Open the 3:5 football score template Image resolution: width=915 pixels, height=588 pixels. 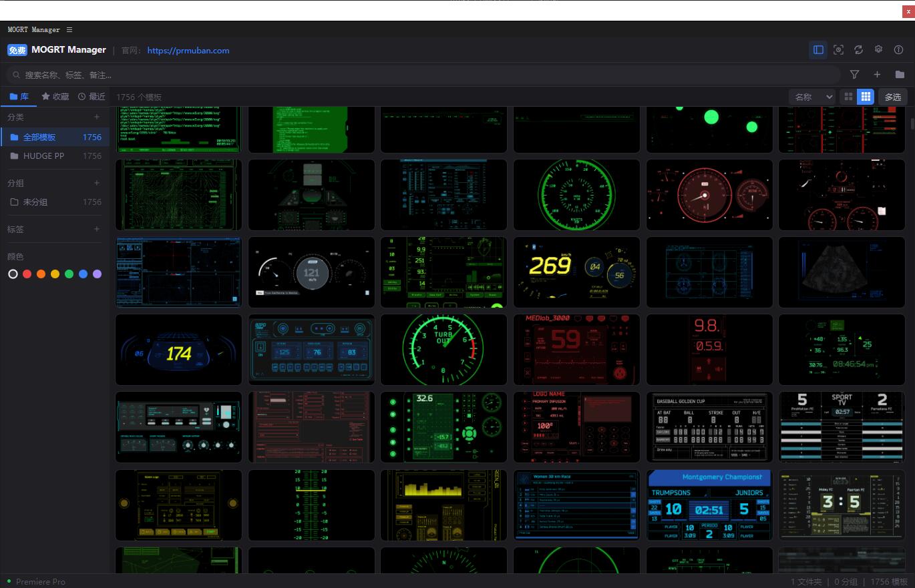pyautogui.click(x=842, y=505)
